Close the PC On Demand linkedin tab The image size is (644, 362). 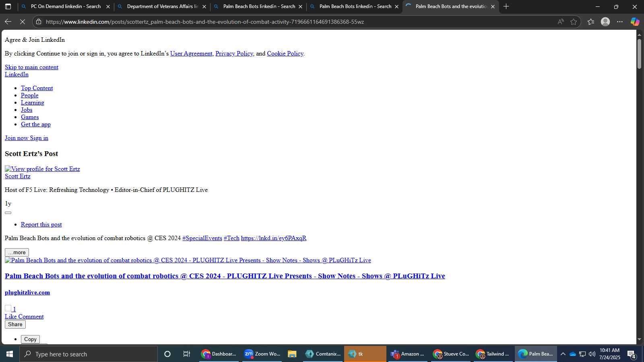(108, 6)
